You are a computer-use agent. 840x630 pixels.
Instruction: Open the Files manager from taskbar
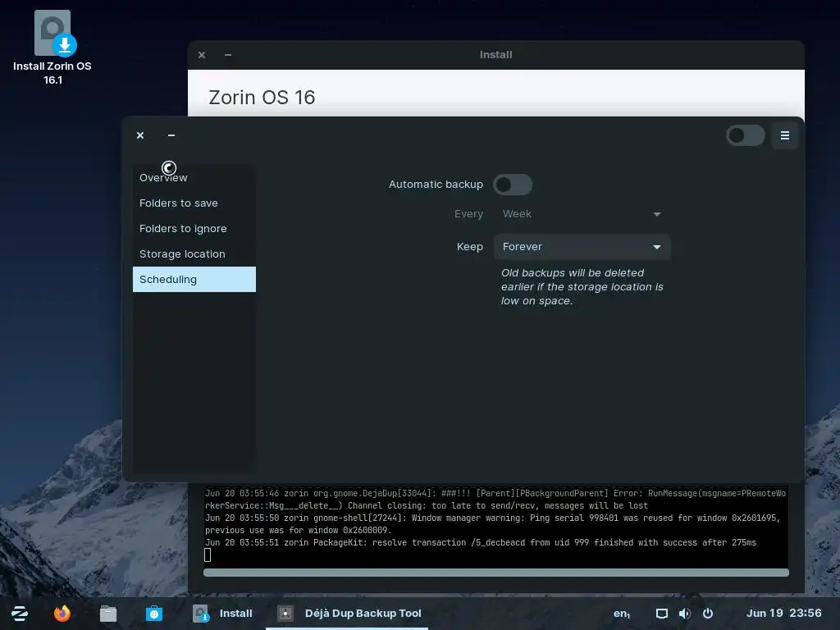108,614
